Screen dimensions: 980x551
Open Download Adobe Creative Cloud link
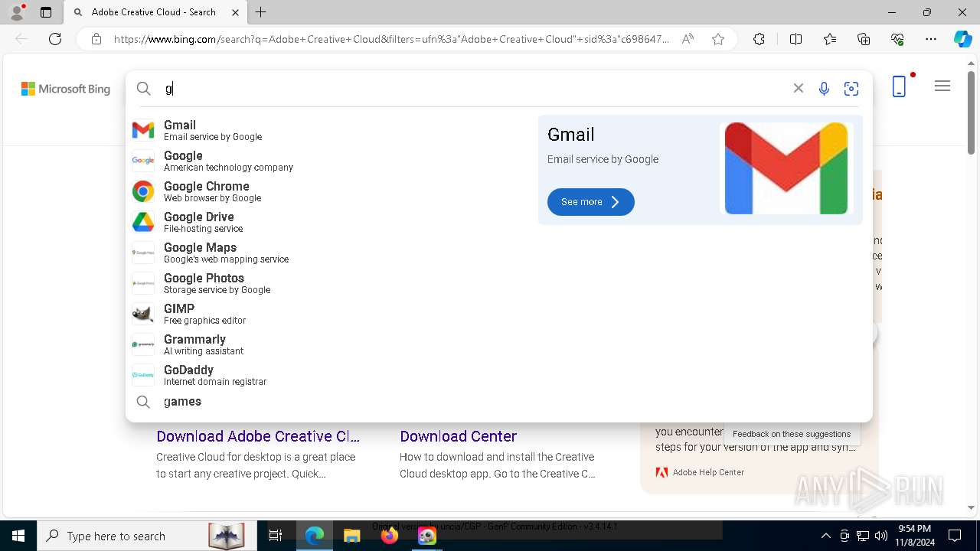258,436
